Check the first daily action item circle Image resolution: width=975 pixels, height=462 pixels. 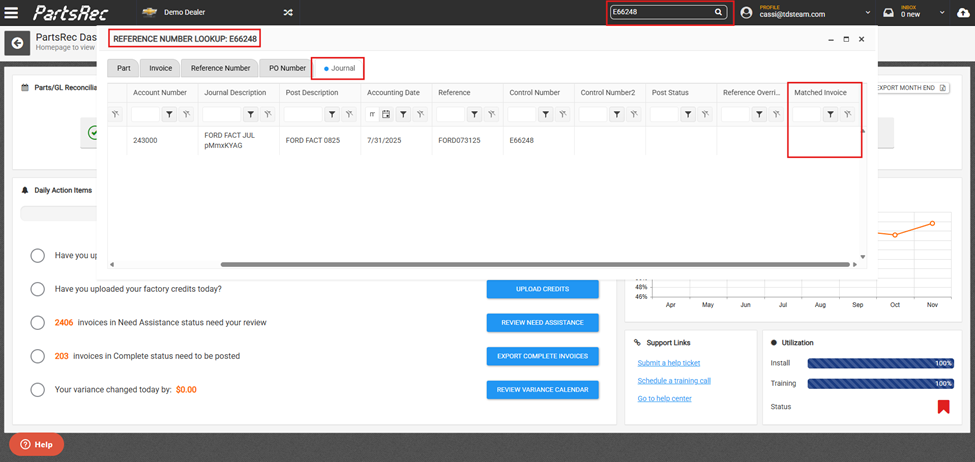(x=37, y=256)
